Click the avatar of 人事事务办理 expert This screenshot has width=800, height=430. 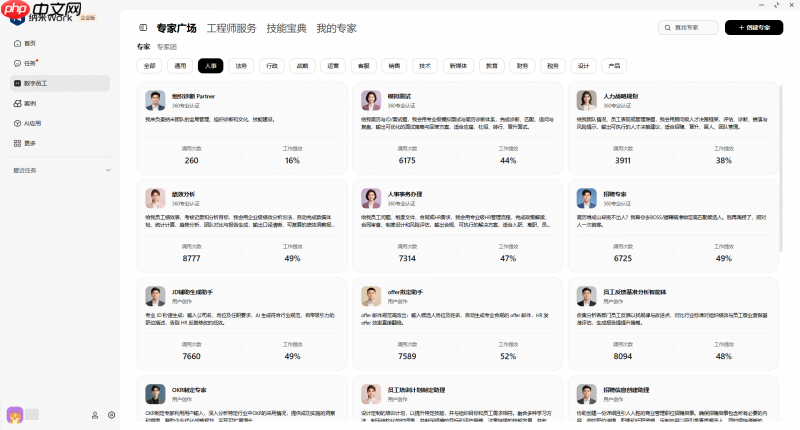[x=371, y=198]
